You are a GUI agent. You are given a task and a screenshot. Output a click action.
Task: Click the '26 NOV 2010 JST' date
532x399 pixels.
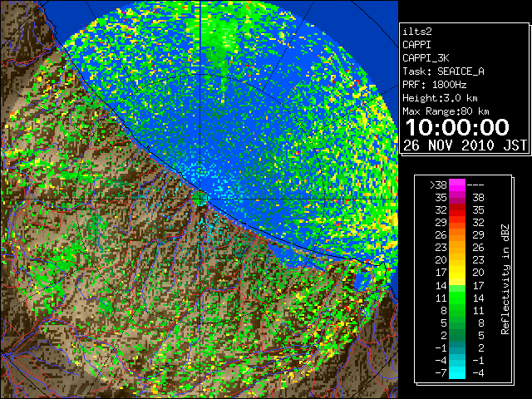pos(465,145)
